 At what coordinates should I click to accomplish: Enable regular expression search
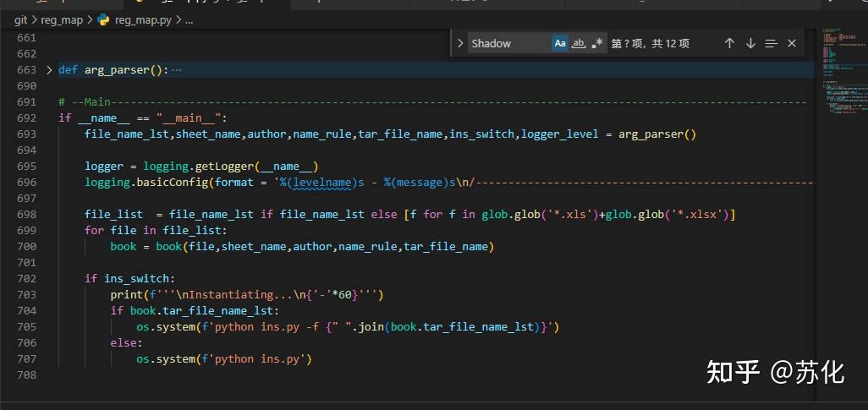pos(598,43)
